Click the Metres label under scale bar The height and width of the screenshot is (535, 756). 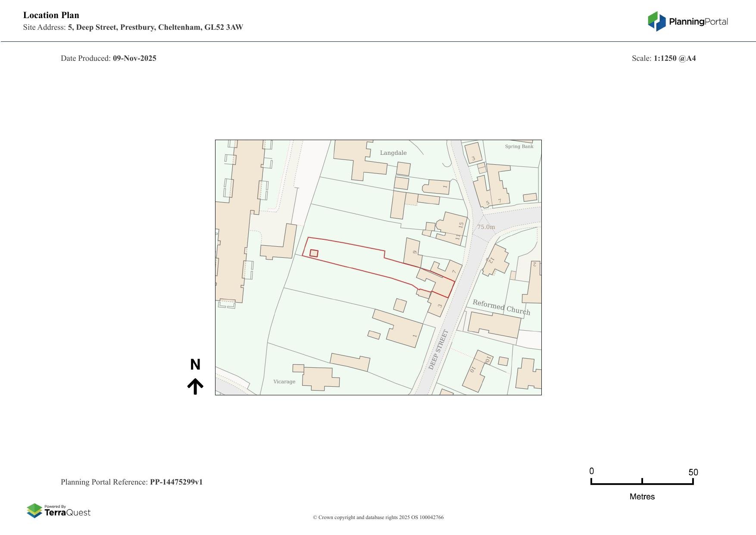[x=642, y=497]
